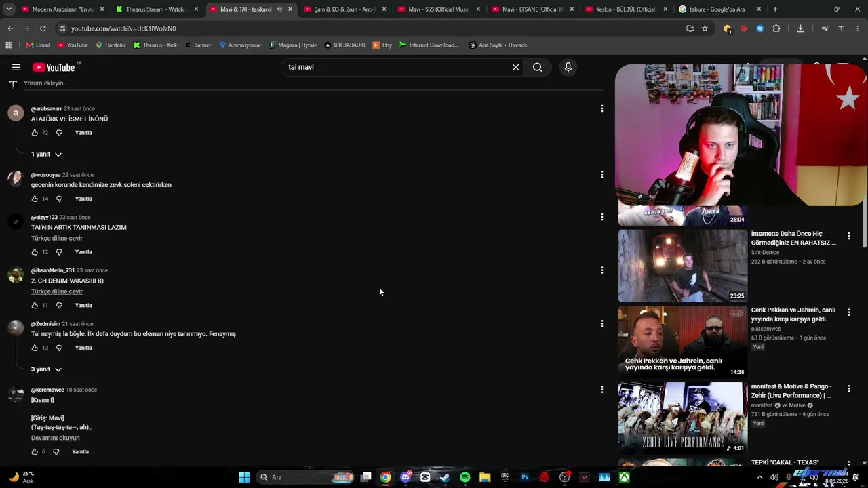This screenshot has height=488, width=868.
Task: Open Spotify from the taskbar
Action: coord(465,477)
